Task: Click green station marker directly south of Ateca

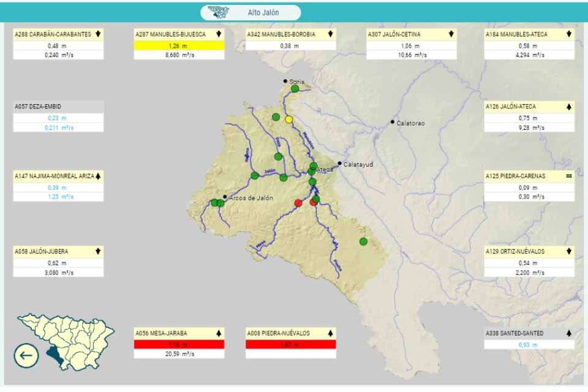Action: (312, 182)
